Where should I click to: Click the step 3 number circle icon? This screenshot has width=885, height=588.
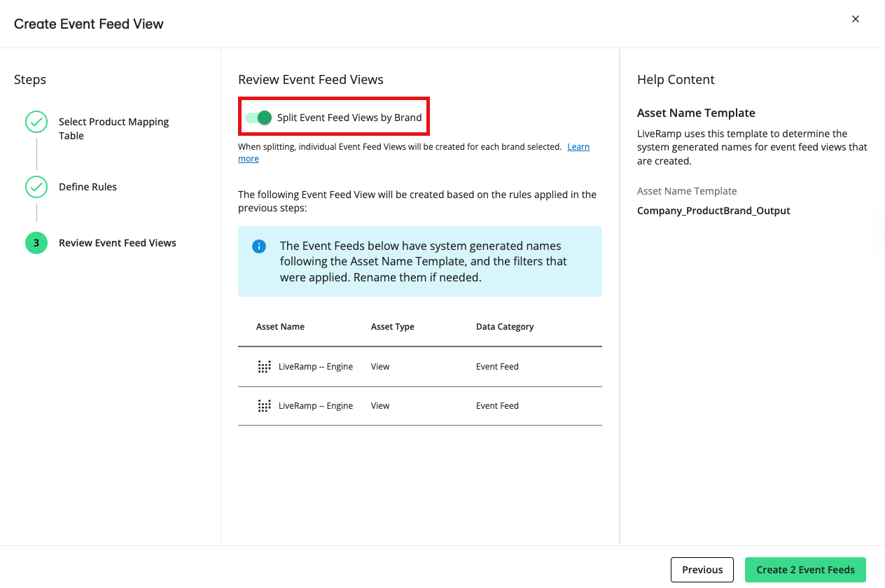(36, 243)
